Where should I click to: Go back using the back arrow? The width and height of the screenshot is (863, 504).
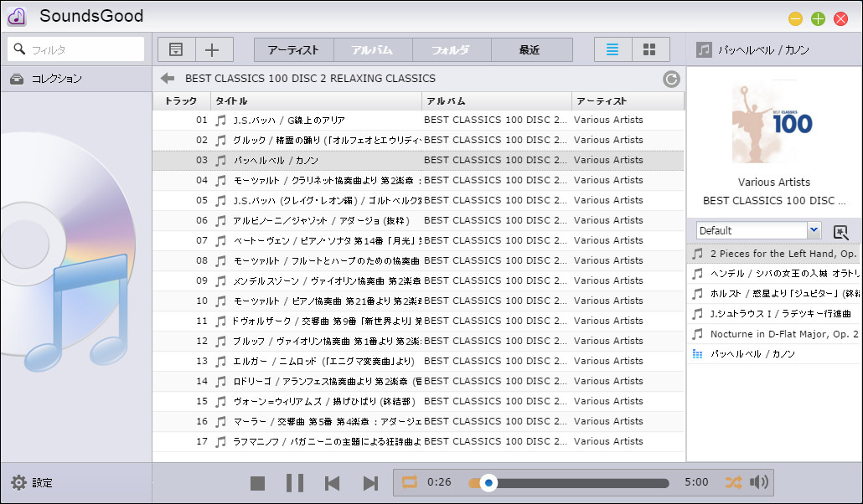coord(167,77)
